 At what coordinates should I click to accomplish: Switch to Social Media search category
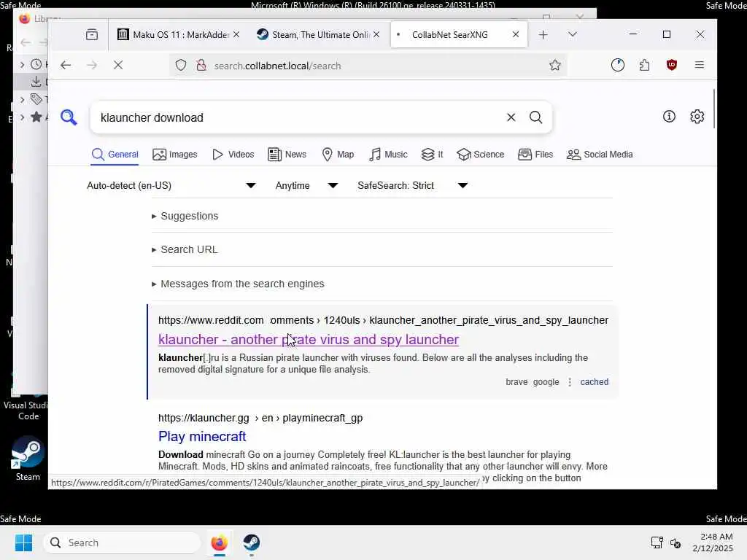click(x=600, y=155)
